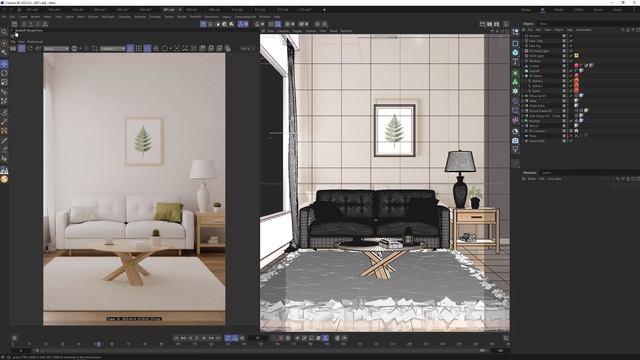Click the refresh render icon in RenderView toolbar
The height and width of the screenshot is (360, 640).
pos(30,48)
